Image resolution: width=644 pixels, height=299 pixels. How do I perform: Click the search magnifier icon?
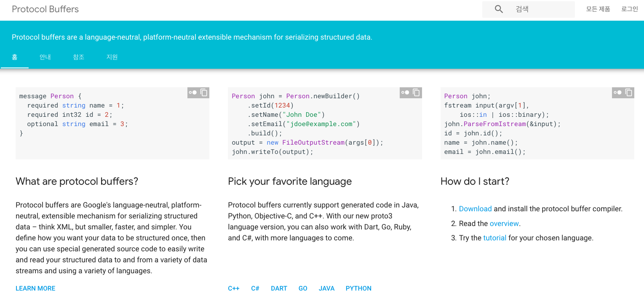click(x=499, y=9)
